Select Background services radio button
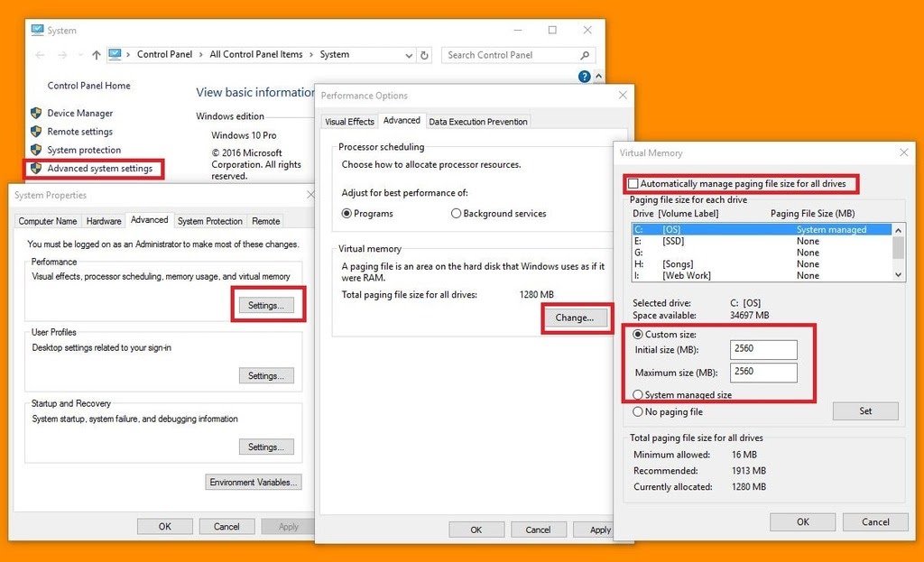Viewport: 924px width, 562px height. pyautogui.click(x=456, y=214)
